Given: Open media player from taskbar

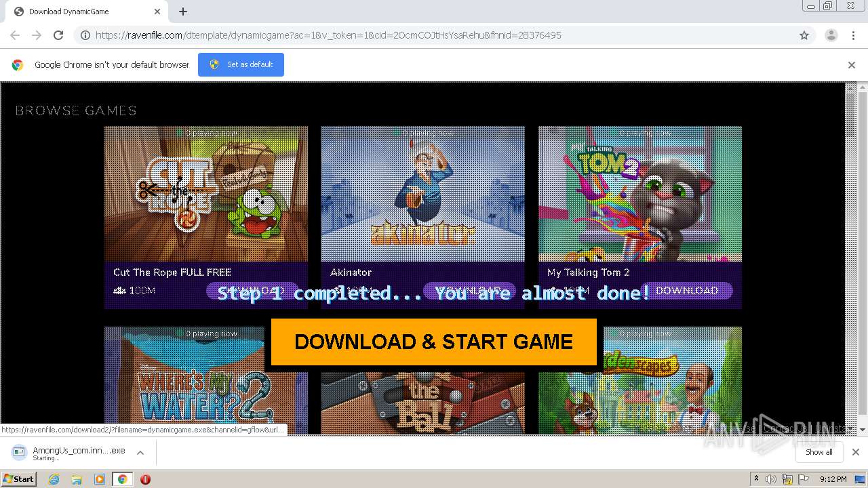Looking at the screenshot, I should (100, 479).
